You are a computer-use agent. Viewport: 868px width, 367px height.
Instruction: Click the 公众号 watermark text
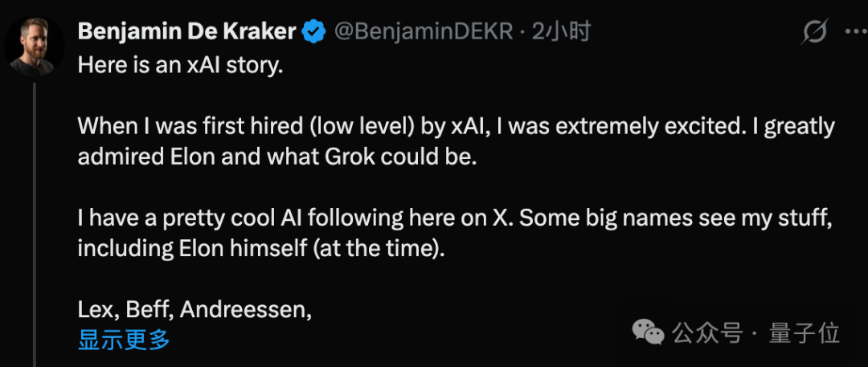click(x=707, y=332)
